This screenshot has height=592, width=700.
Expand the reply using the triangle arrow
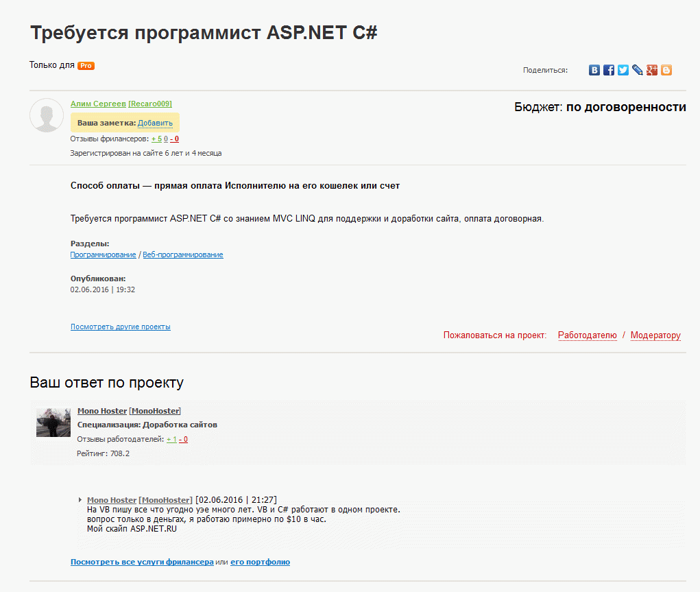(x=81, y=500)
